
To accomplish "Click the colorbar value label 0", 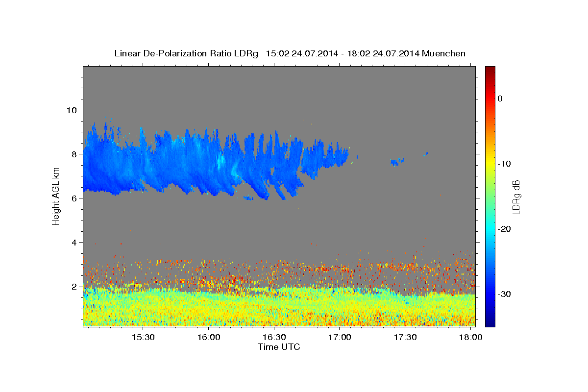I will point(500,98).
